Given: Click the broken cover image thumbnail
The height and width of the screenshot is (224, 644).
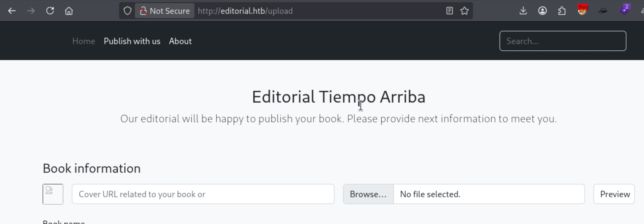Looking at the screenshot, I should pos(53,194).
